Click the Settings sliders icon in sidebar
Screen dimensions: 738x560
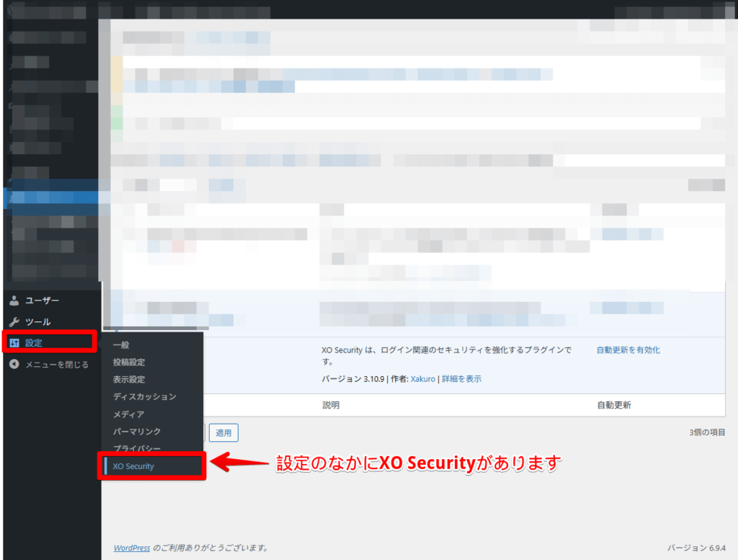[x=14, y=342]
